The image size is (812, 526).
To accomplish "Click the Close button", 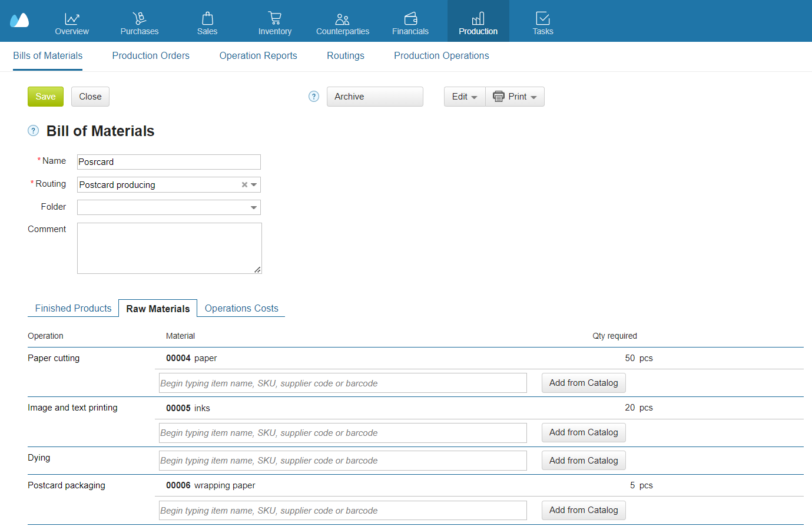I will click(90, 97).
